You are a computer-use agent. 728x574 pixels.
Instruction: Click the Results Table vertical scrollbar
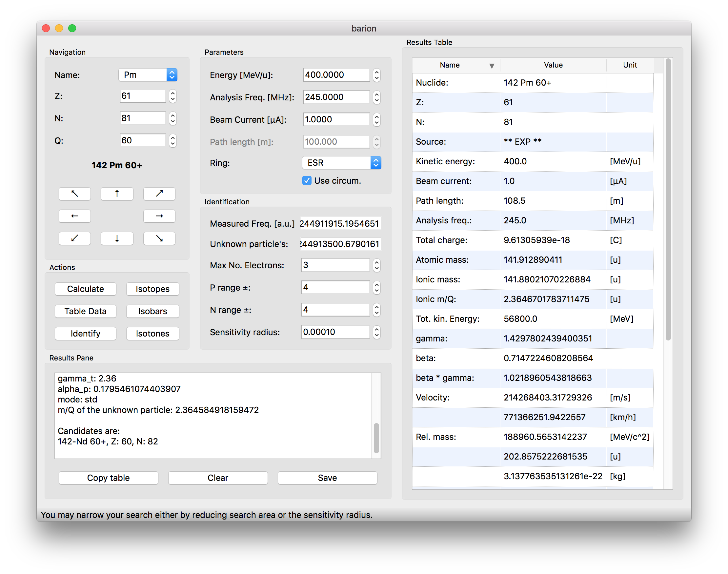pos(668,200)
